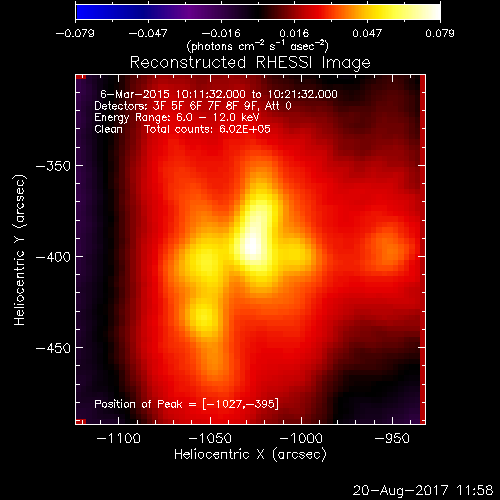The height and width of the screenshot is (500, 500).
Task: Click the colorbar label -0.079
Action: pyautogui.click(x=75, y=33)
